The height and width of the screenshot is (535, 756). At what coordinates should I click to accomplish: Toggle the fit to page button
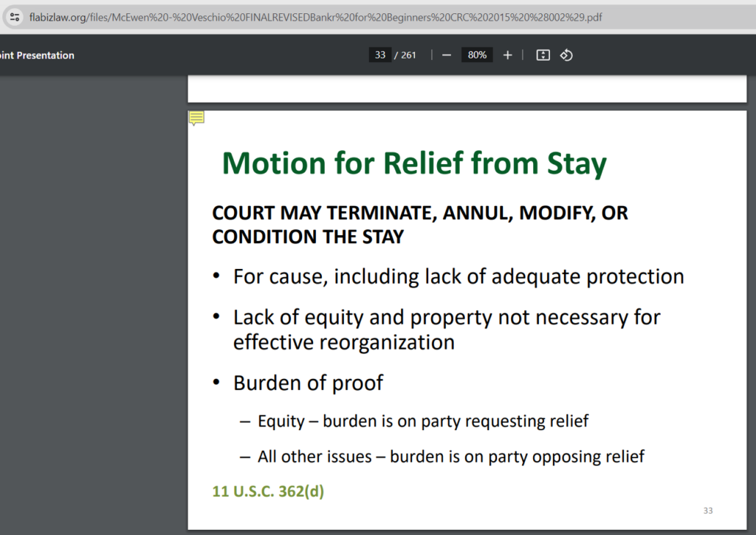pos(543,55)
